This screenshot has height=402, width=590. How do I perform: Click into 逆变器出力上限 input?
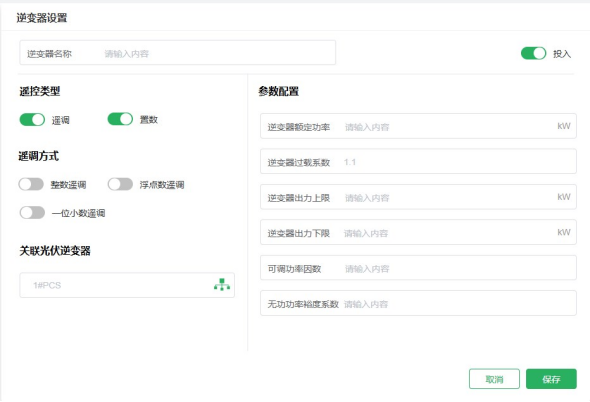[x=418, y=197]
